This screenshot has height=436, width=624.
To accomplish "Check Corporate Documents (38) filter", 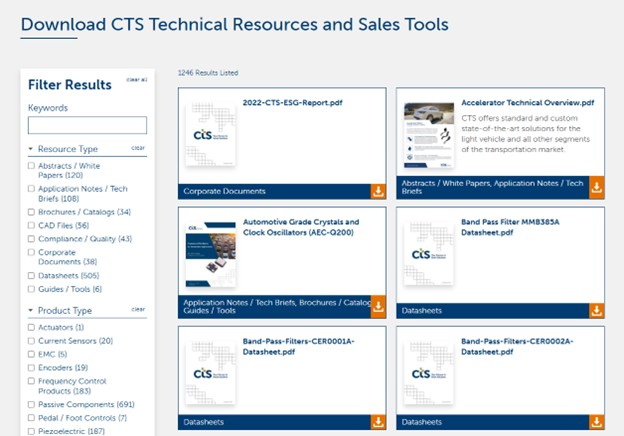I will point(31,252).
